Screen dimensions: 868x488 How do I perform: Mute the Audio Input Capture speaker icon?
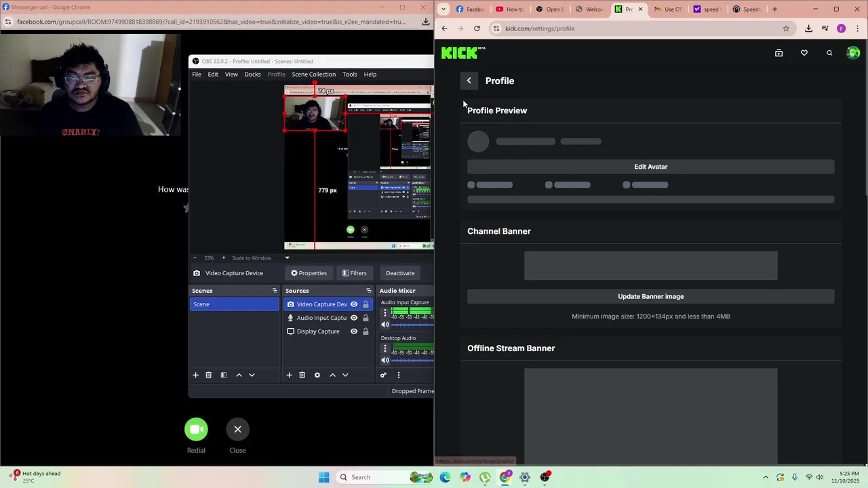[x=385, y=325]
